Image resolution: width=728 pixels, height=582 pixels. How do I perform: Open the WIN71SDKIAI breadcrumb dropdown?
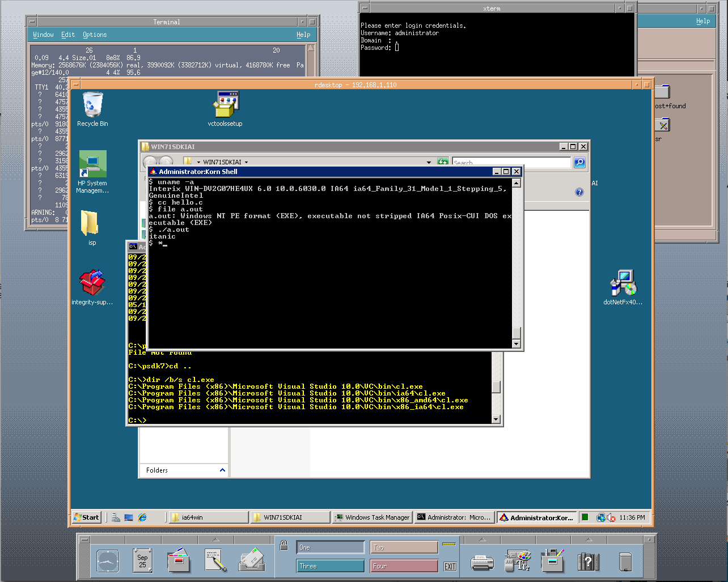246,162
